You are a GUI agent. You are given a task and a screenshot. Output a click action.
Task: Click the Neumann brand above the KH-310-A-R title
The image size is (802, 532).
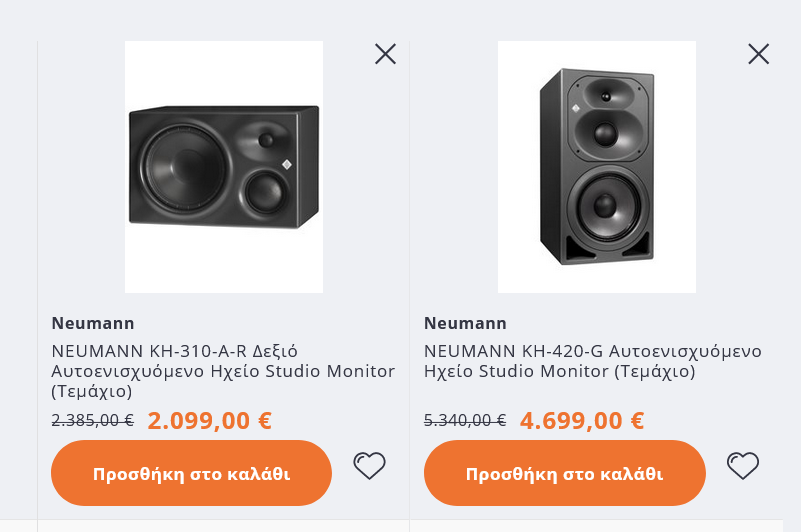[93, 323]
